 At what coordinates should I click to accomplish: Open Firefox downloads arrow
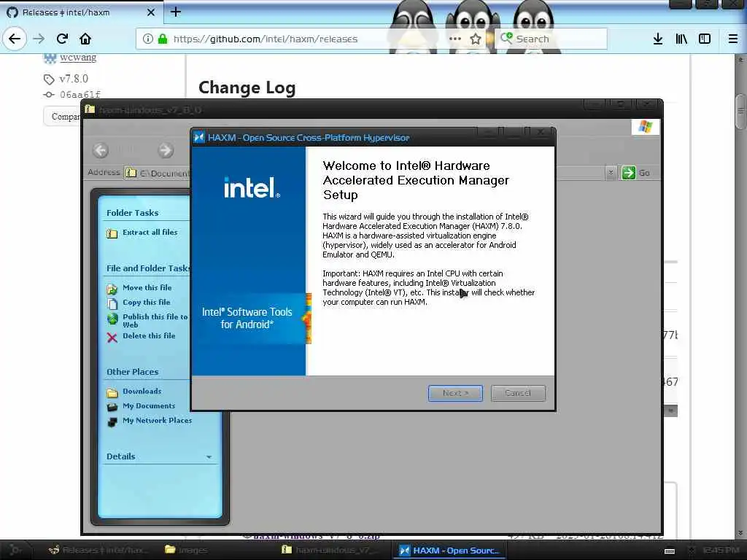point(658,39)
